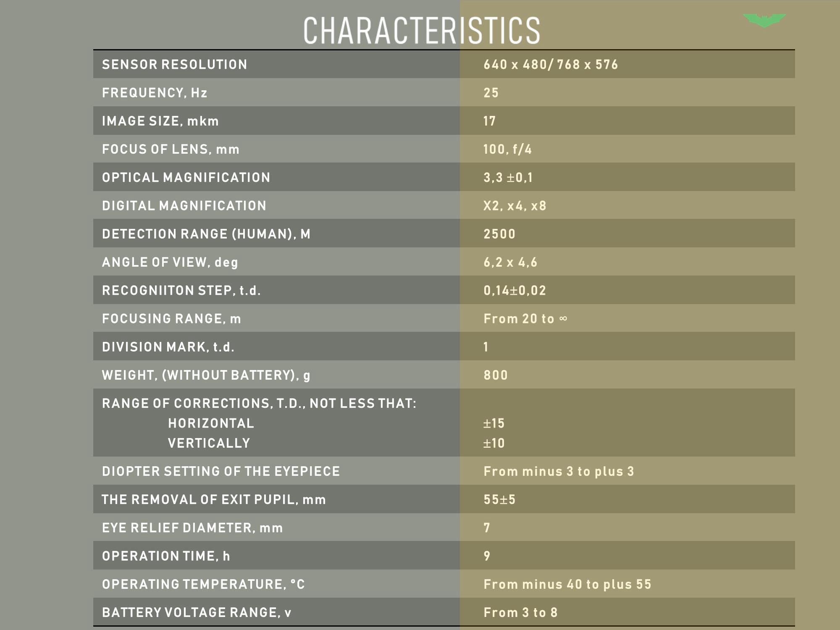This screenshot has height=630, width=840.
Task: Click the green bat logo icon
Action: [764, 21]
